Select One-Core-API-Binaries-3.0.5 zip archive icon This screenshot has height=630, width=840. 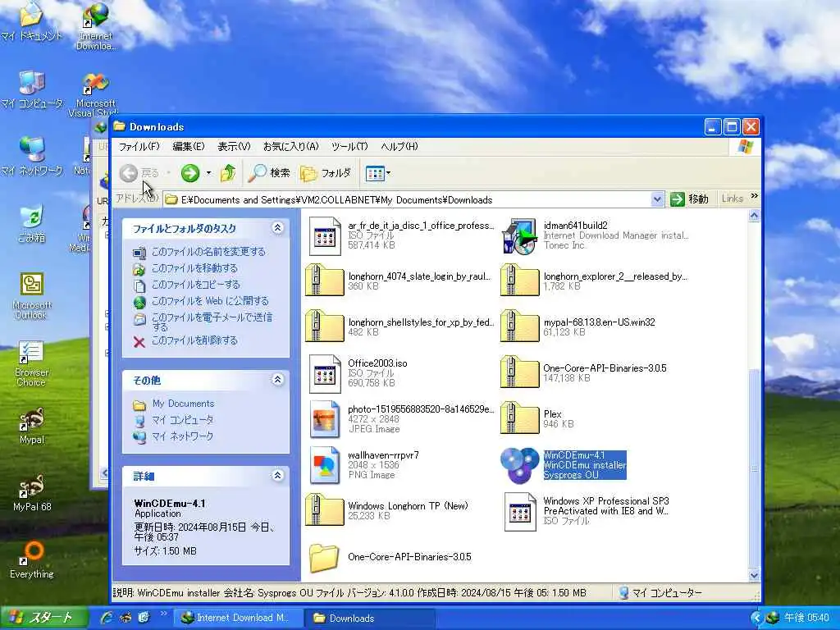pyautogui.click(x=519, y=372)
